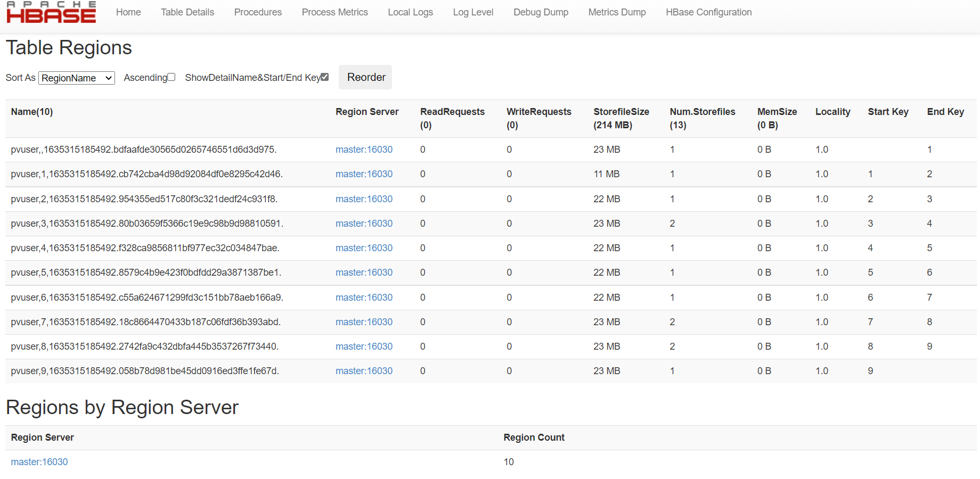Screen dimensions: 980x479
Task: Open master:16030 link for pvuser,1 region
Action: 364,174
